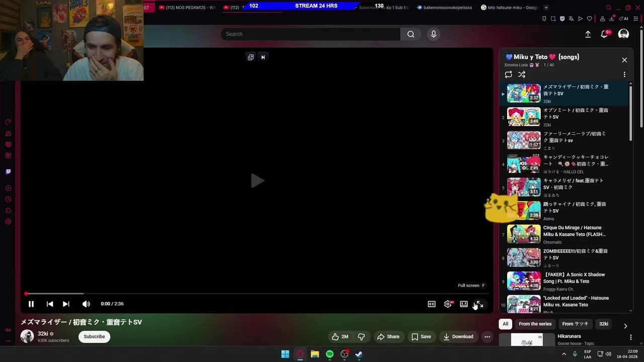Click the magnifier search button
The height and width of the screenshot is (362, 644).
click(411, 34)
